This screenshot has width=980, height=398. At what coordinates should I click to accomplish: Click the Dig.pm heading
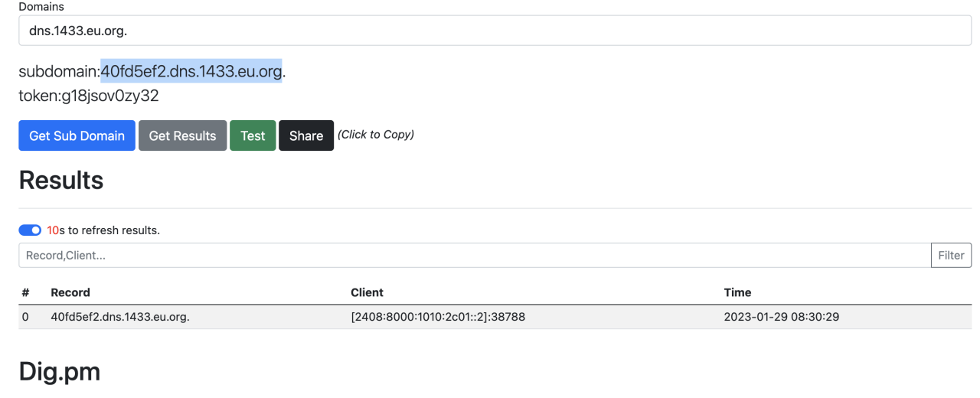coord(60,372)
